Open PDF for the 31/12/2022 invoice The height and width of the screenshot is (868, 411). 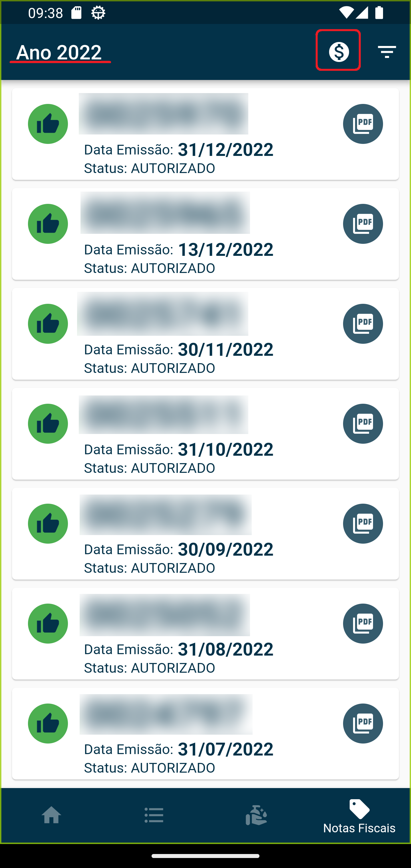(362, 124)
